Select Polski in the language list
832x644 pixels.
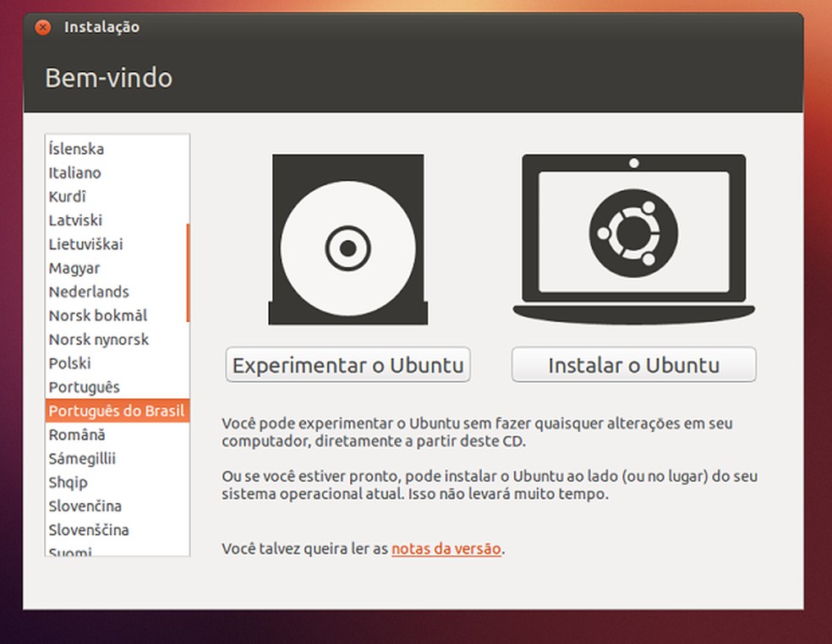(68, 363)
